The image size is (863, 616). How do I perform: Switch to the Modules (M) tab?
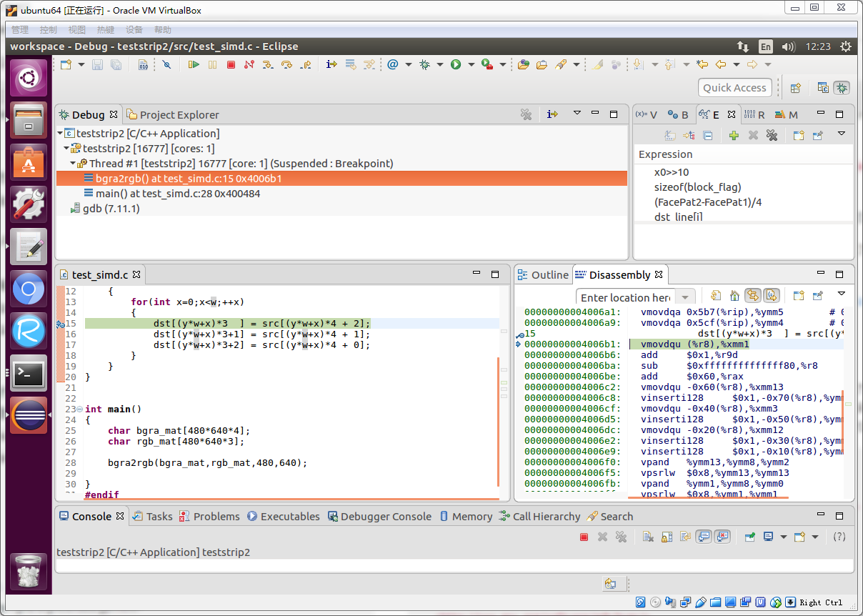(x=787, y=114)
